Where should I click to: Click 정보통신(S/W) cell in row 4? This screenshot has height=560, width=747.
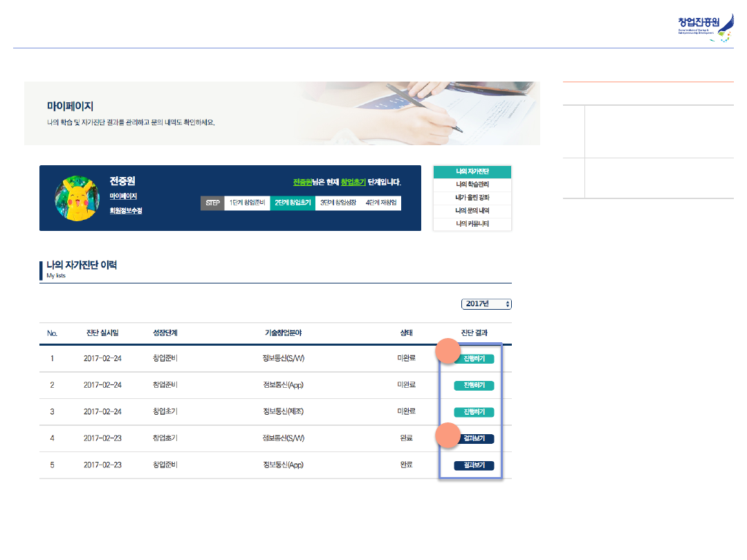tap(284, 438)
